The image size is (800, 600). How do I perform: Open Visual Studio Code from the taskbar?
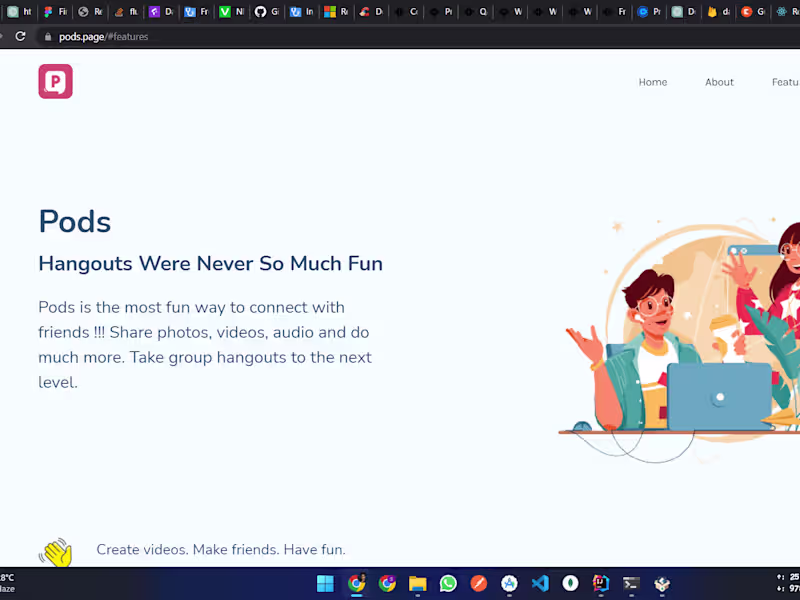tap(540, 583)
